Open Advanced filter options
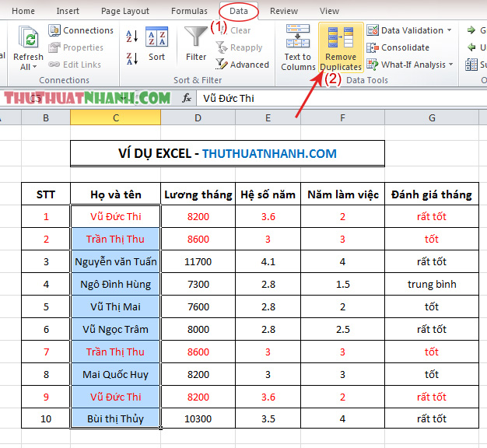This screenshot has height=448, width=487. 242,65
